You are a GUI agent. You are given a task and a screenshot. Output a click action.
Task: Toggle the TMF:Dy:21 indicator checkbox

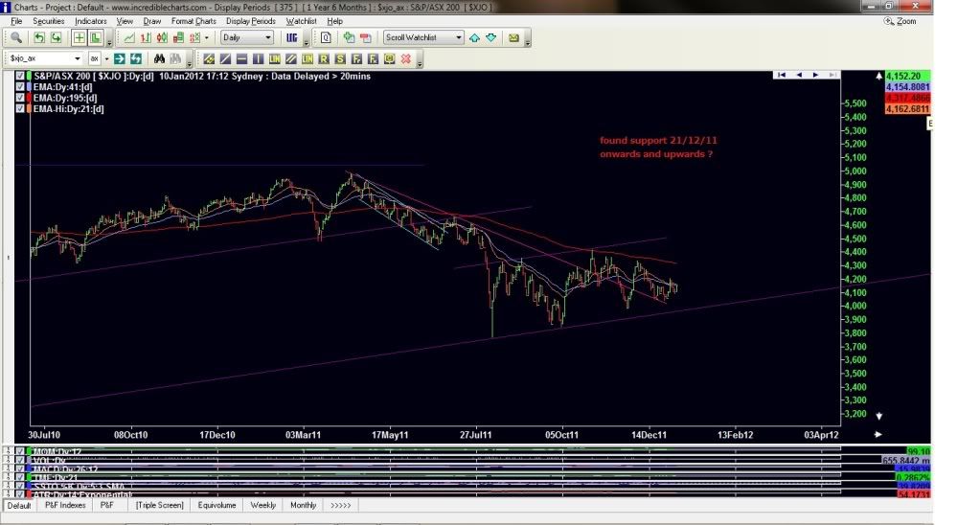coord(20,477)
